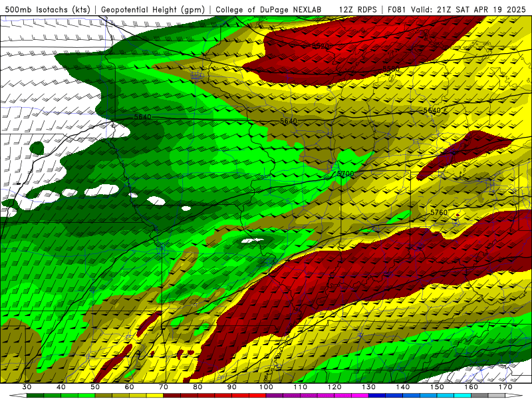Click the 80 value on the color scale
The height and width of the screenshot is (399, 532).
[x=198, y=387]
